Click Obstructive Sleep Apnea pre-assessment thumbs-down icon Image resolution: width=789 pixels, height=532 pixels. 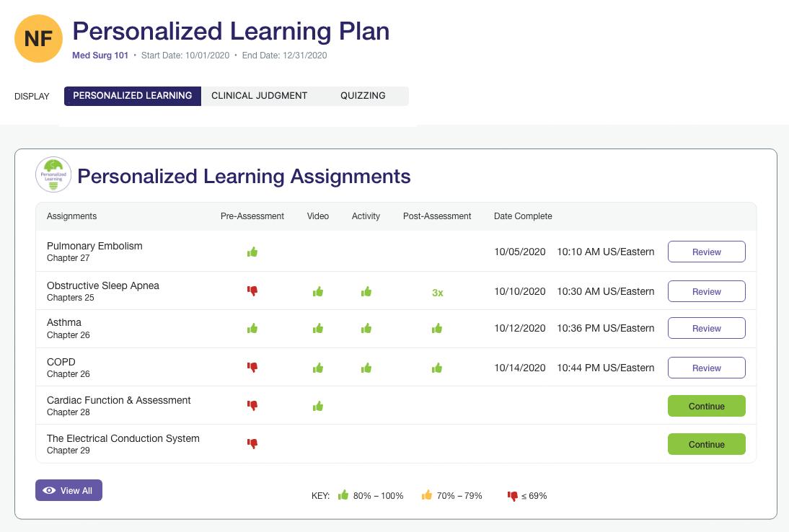(252, 291)
